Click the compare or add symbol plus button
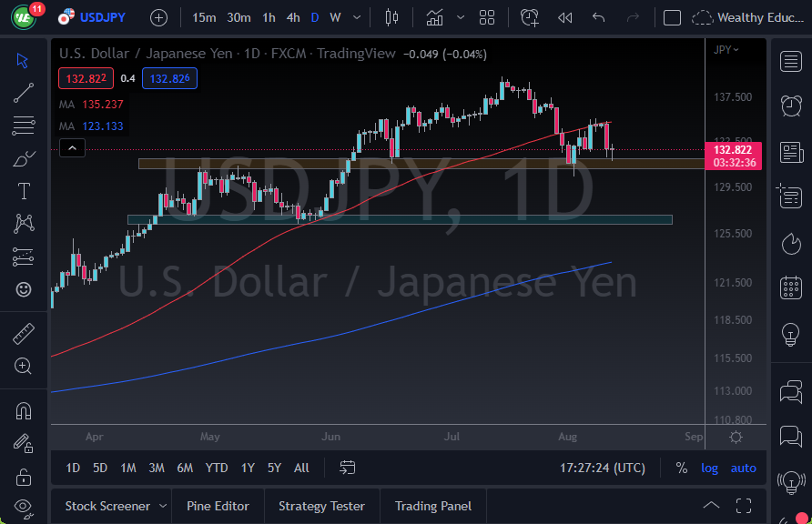The height and width of the screenshot is (524, 812). tap(158, 18)
